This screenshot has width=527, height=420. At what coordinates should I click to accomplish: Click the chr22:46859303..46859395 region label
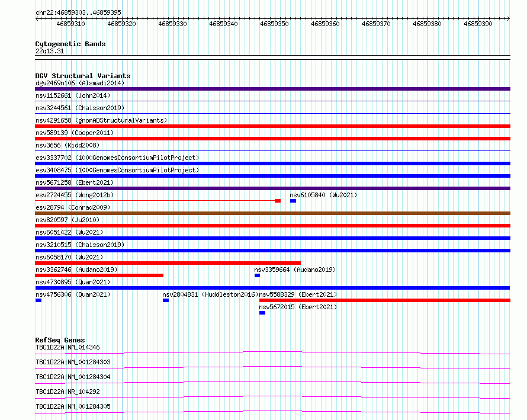pyautogui.click(x=78, y=12)
